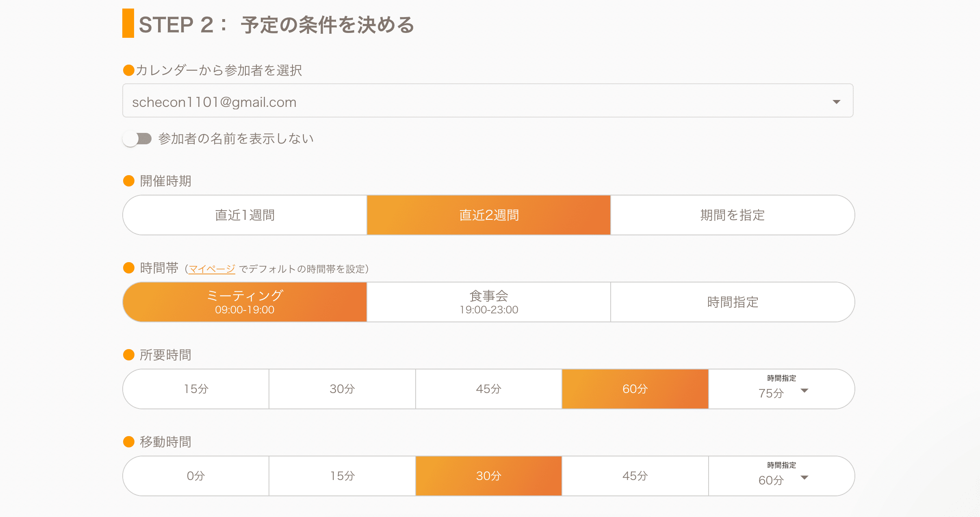Set duration to 45分 in 所要時間
Image resolution: width=980 pixels, height=517 pixels.
[x=489, y=389]
